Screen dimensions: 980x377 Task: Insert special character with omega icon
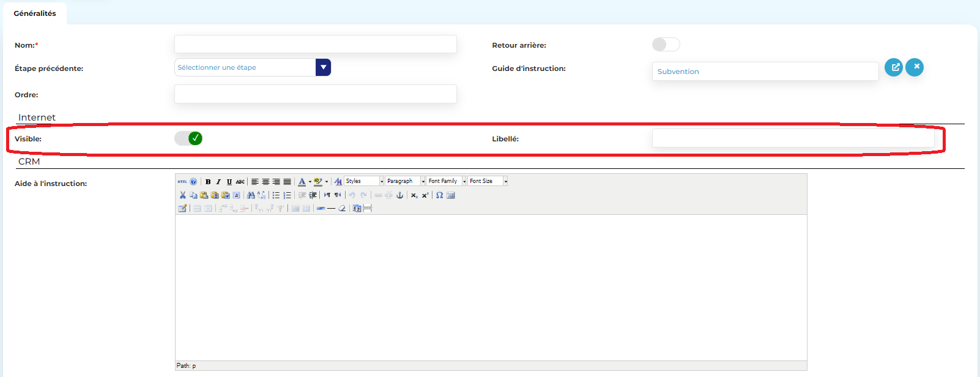(439, 195)
